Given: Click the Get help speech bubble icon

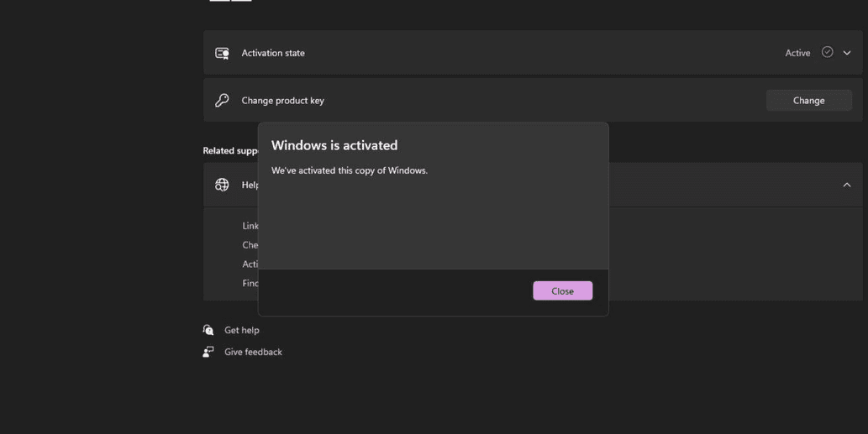Looking at the screenshot, I should 208,330.
